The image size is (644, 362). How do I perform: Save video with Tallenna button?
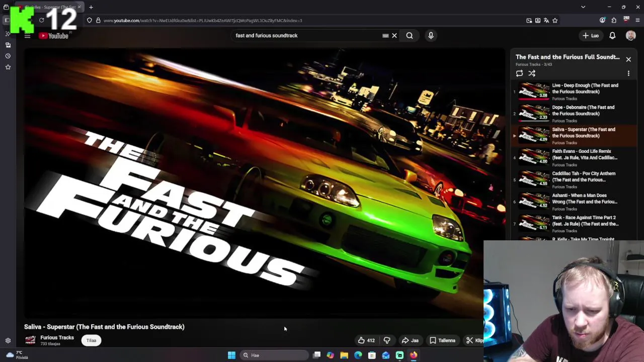tap(443, 340)
